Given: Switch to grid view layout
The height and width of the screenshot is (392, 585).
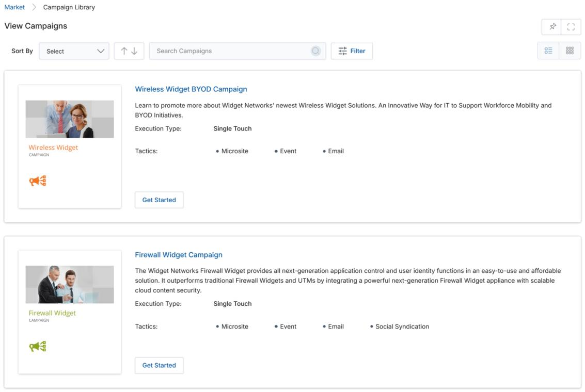Looking at the screenshot, I should [x=570, y=51].
